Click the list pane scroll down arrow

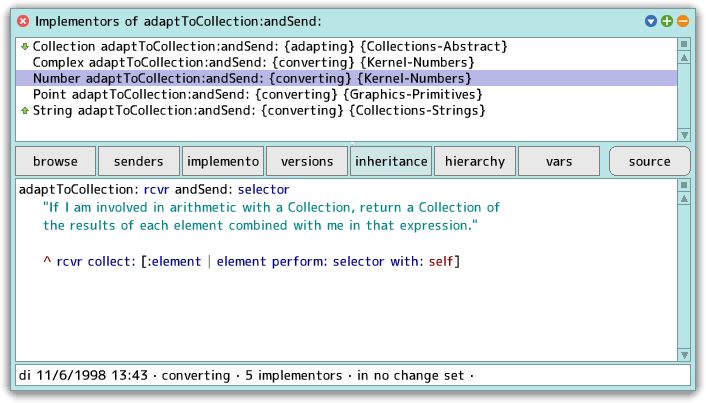(684, 135)
